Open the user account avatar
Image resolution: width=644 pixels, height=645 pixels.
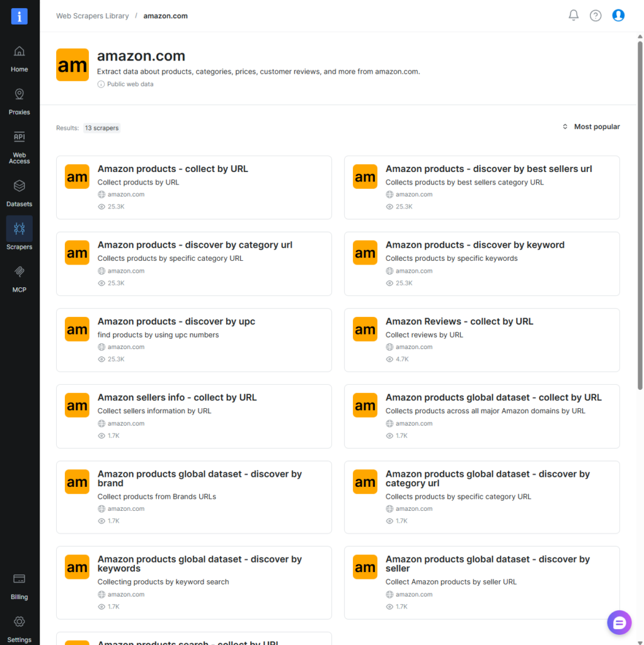(x=618, y=16)
